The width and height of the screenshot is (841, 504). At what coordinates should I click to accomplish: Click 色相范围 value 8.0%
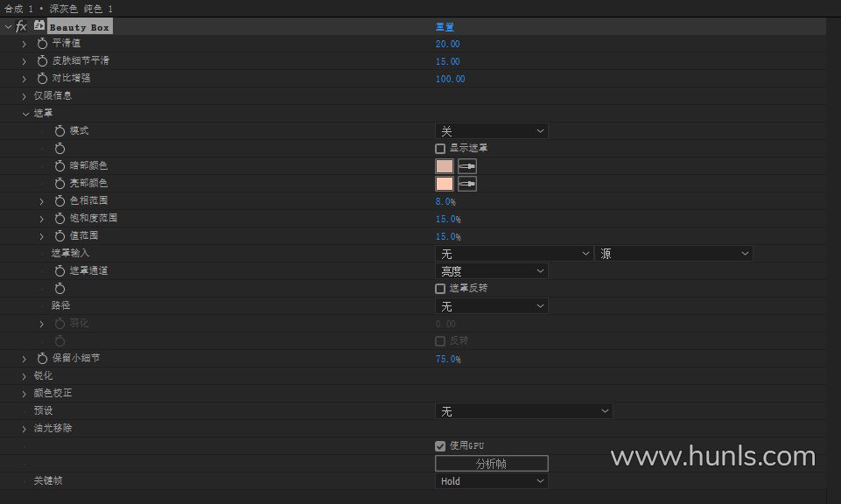tap(445, 201)
